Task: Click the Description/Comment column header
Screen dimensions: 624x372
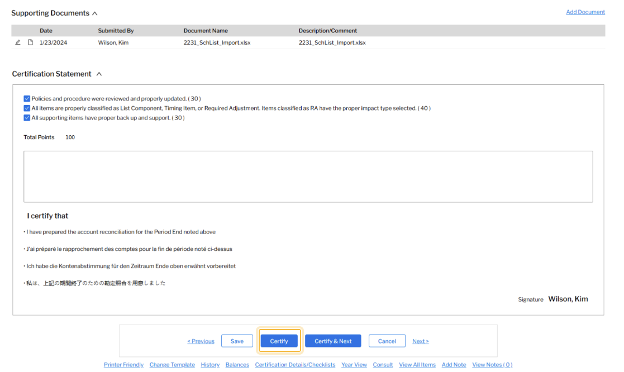Action: [328, 31]
